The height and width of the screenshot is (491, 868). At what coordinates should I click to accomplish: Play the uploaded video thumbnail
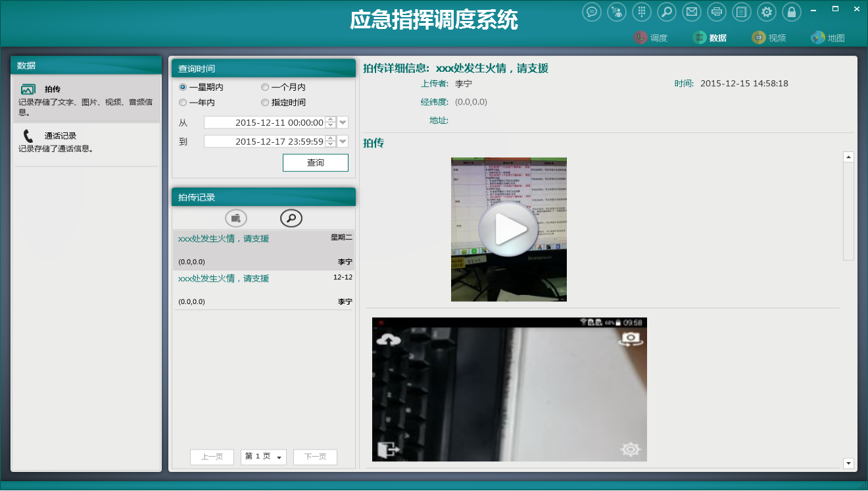click(508, 229)
